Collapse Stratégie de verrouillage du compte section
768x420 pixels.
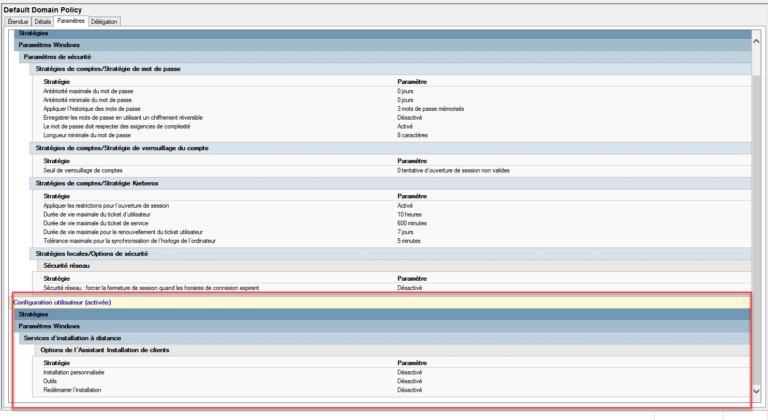point(390,148)
